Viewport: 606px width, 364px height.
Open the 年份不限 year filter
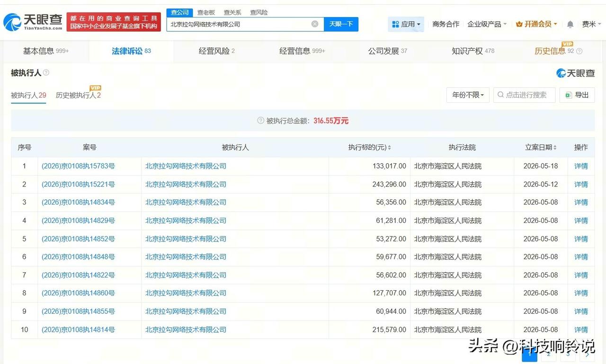(468, 95)
